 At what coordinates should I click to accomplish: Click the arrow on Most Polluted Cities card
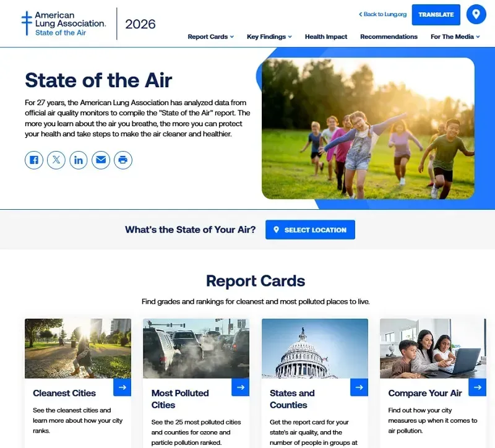coord(241,387)
